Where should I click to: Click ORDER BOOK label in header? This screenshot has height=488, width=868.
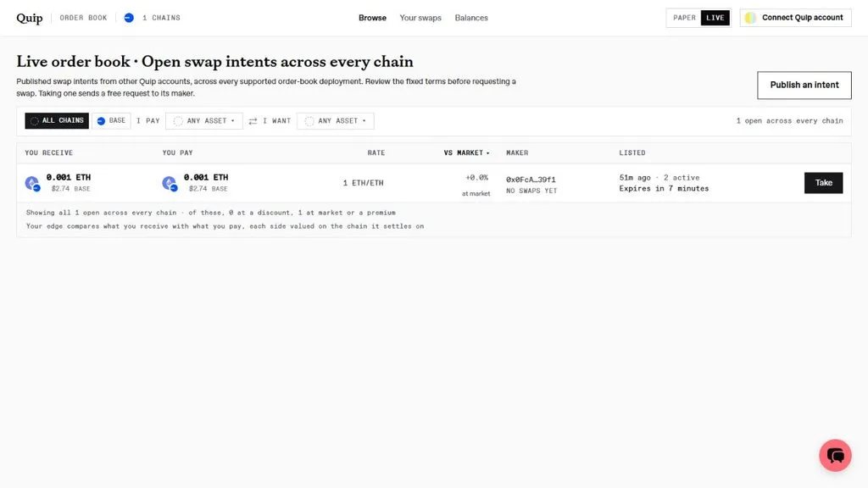click(84, 18)
